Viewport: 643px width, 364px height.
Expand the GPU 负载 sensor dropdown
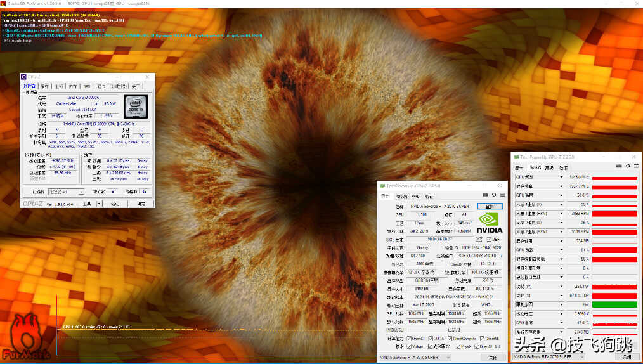tap(561, 250)
